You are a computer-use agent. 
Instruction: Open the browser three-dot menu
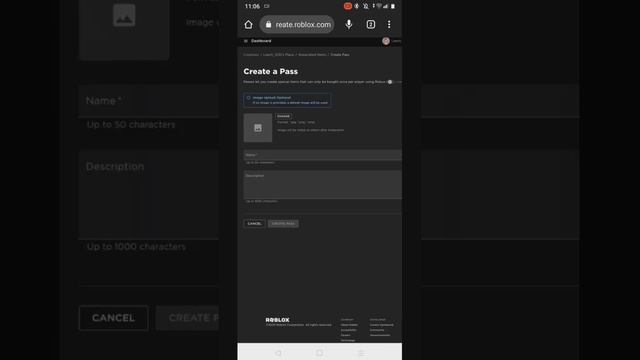pyautogui.click(x=389, y=24)
